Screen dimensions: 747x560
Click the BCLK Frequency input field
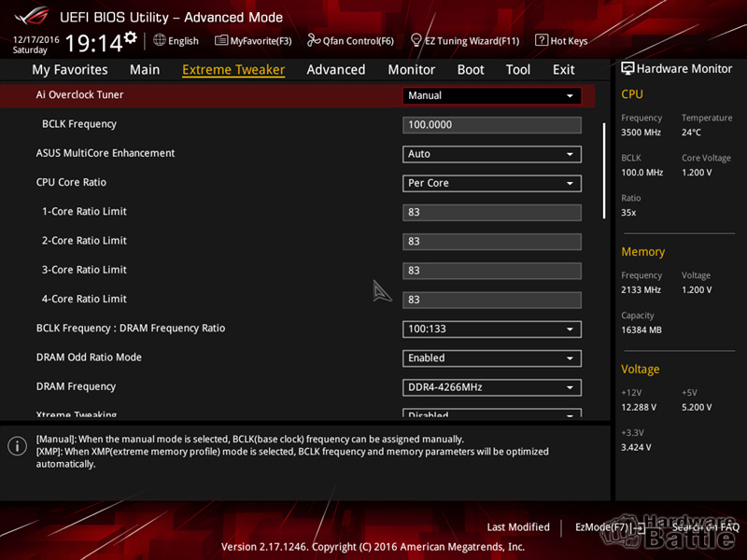(x=492, y=125)
